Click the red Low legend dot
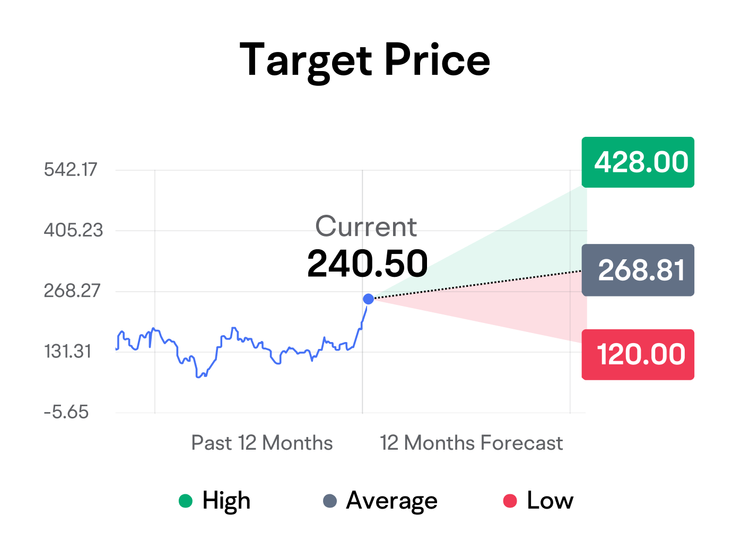The width and height of the screenshot is (732, 560). tap(510, 501)
